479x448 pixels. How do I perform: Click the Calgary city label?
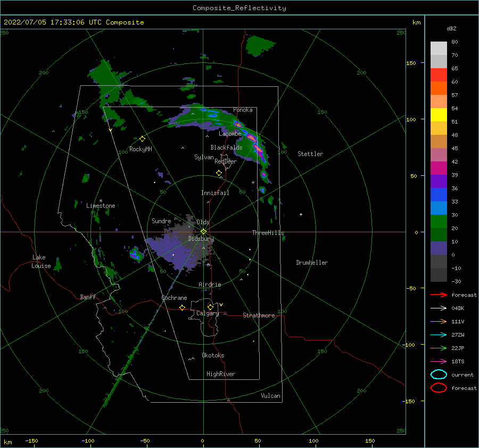(208, 313)
